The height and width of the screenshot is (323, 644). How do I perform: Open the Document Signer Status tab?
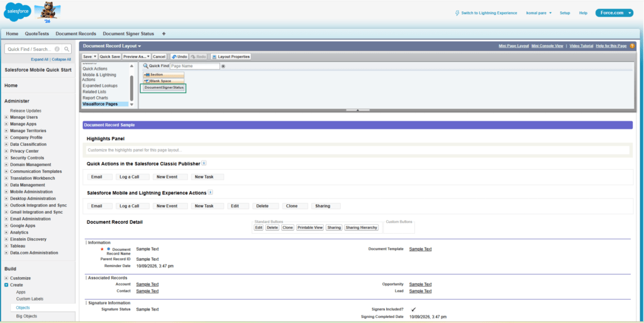click(x=128, y=34)
